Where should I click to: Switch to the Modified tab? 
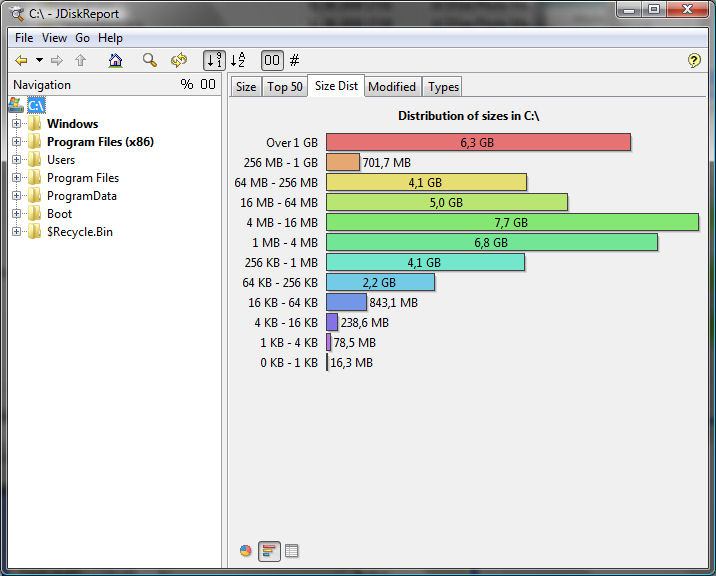point(392,87)
